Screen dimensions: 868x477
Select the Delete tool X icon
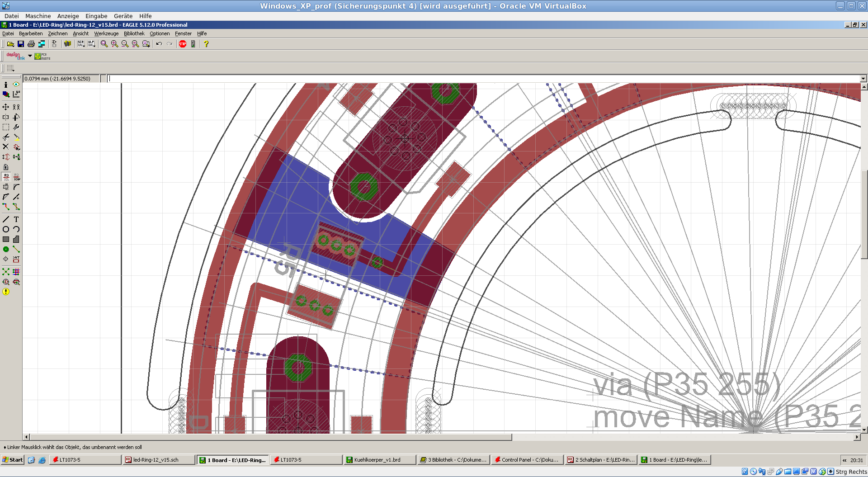click(6, 147)
